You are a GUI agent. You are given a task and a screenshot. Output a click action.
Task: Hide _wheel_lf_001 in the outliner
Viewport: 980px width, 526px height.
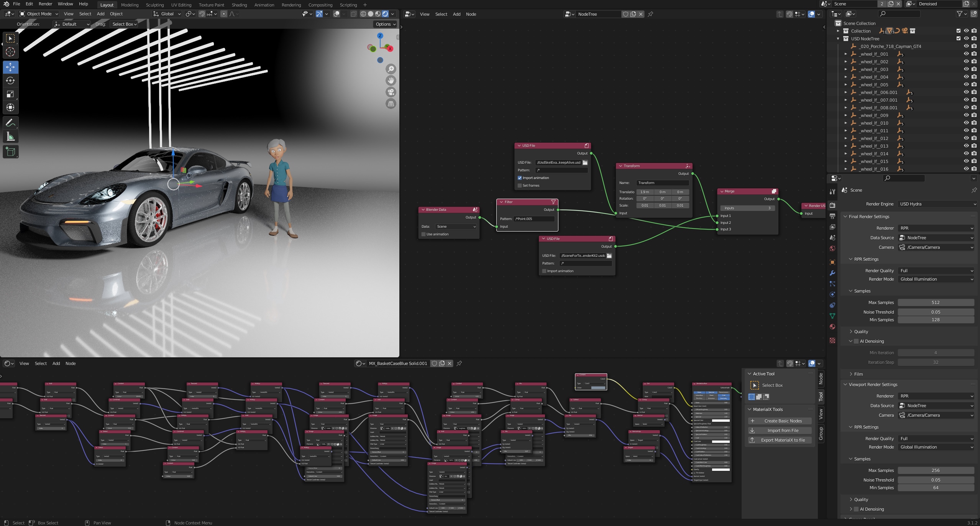pyautogui.click(x=966, y=54)
